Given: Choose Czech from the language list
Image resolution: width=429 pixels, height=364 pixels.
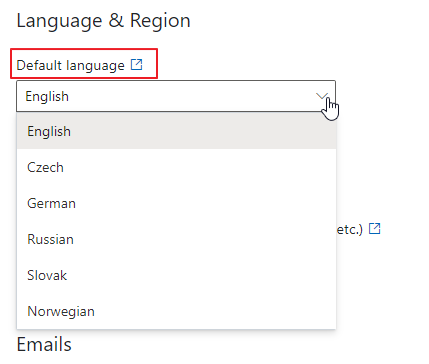Looking at the screenshot, I should point(176,167).
